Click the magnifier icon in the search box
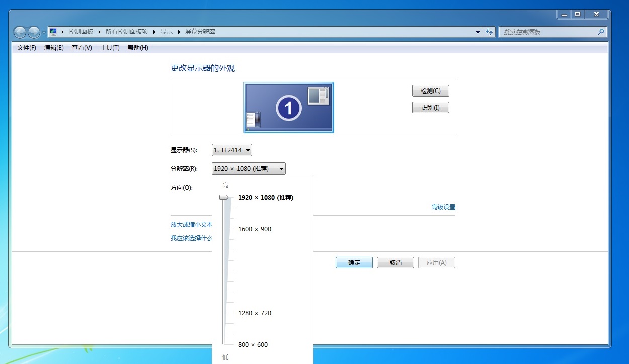Screen dimensions: 629x364 tap(601, 32)
